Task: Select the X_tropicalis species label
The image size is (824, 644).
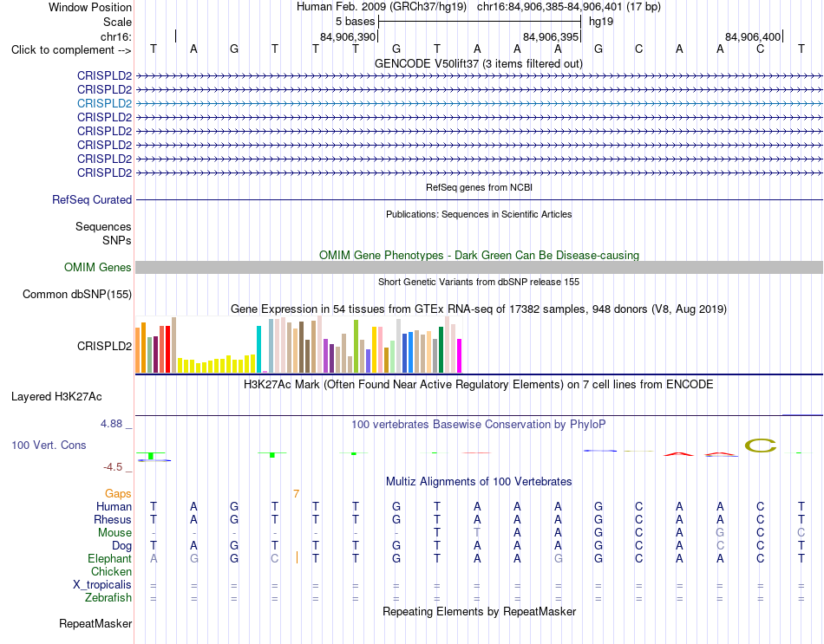Action: tap(102, 585)
